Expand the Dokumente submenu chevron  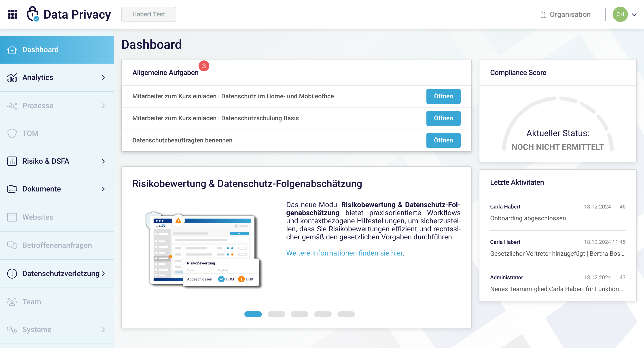coord(103,189)
